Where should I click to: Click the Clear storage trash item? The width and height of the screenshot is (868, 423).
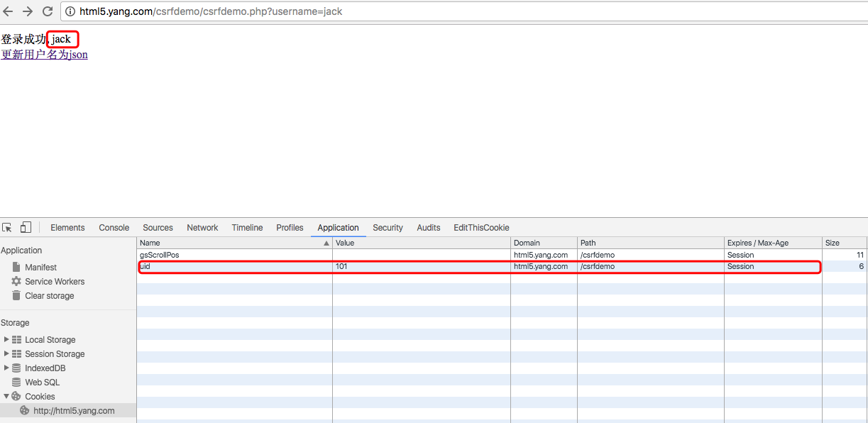click(49, 296)
